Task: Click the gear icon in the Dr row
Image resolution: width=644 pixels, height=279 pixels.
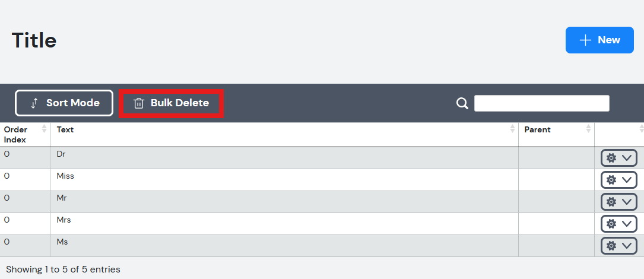Action: point(611,158)
